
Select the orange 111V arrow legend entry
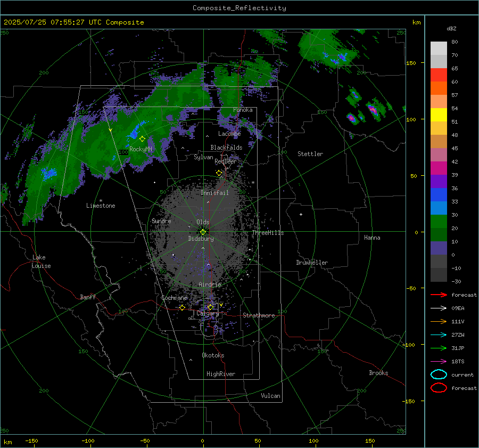pos(439,321)
